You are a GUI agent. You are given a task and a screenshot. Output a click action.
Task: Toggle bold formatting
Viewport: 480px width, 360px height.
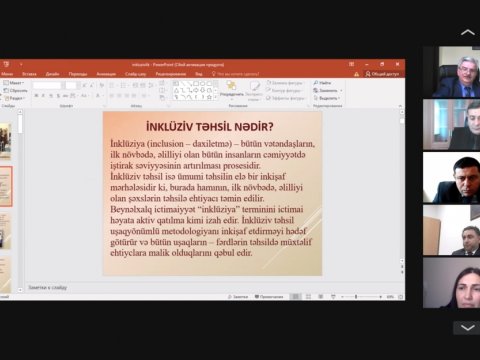36,96
